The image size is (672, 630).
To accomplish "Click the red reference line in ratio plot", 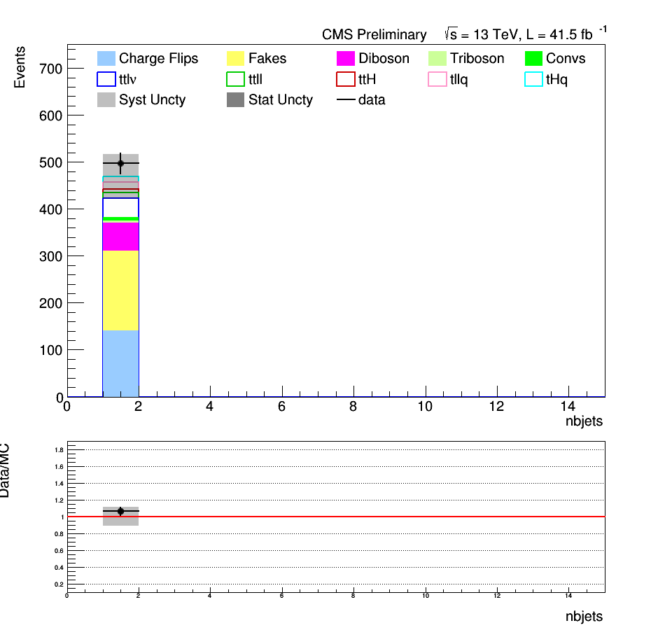I will (x=336, y=517).
